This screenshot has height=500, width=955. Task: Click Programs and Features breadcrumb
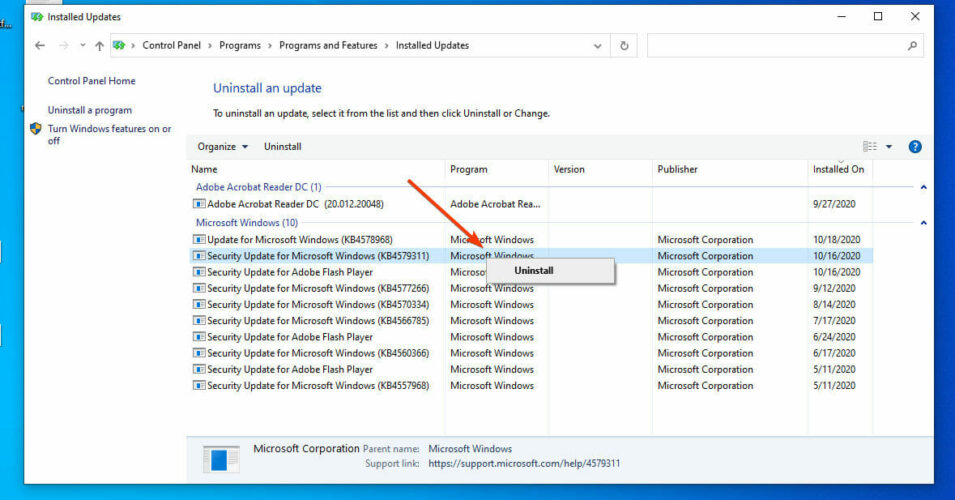328,46
